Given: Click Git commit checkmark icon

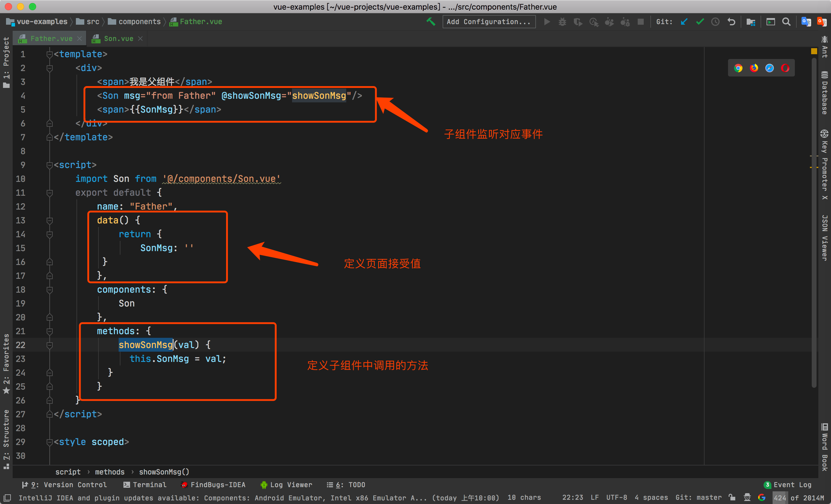Looking at the screenshot, I should (x=700, y=22).
